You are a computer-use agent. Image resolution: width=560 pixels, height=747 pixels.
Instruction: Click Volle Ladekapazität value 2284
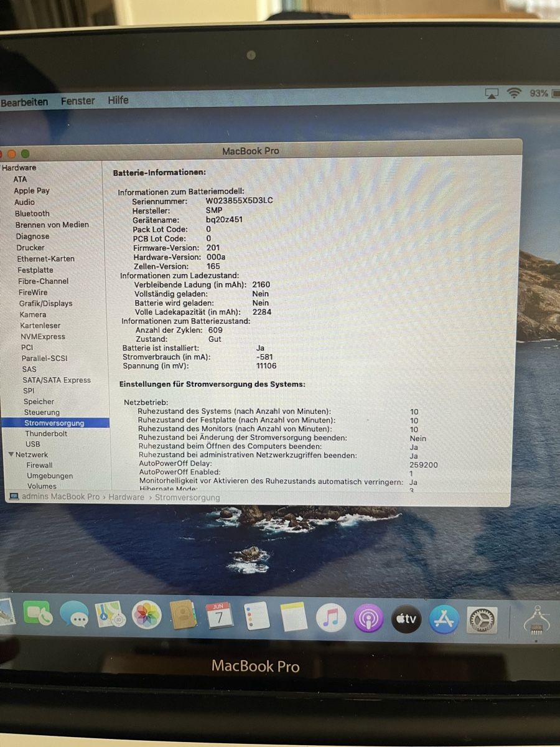pos(261,312)
